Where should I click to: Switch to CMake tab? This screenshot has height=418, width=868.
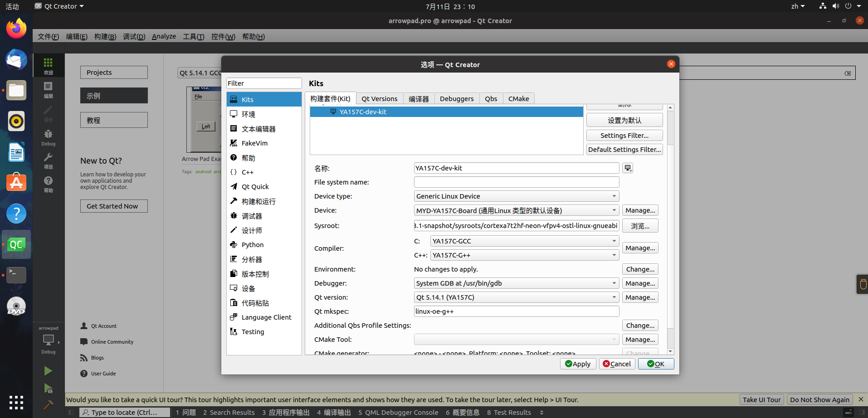tap(519, 99)
